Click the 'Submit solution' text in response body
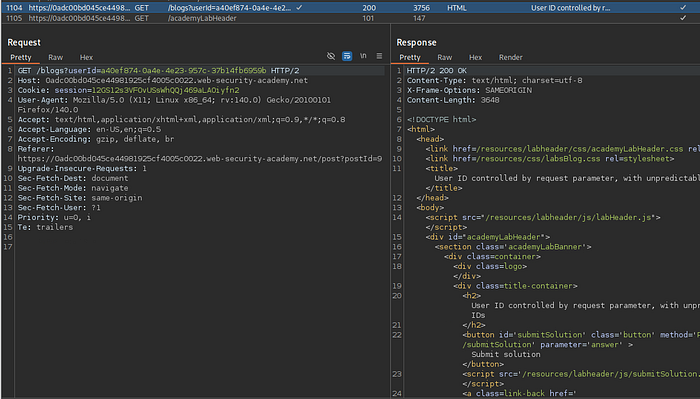The height and width of the screenshot is (399, 700). (506, 354)
